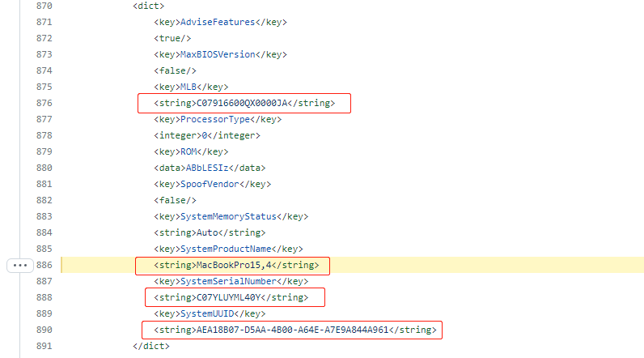Image resolution: width=644 pixels, height=358 pixels.
Task: Select line number 888
Action: tap(44, 297)
